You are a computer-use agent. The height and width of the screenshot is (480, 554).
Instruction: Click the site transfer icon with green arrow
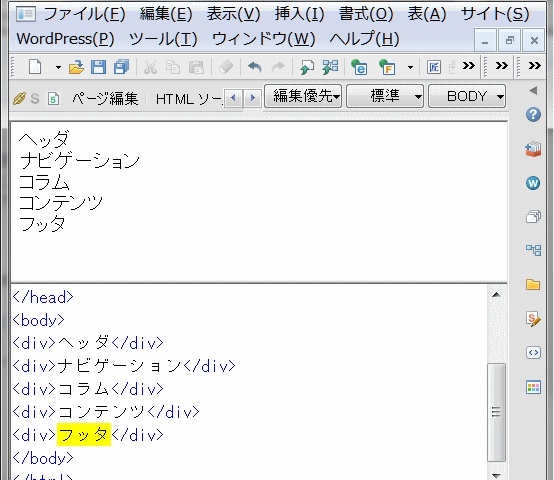(x=330, y=67)
